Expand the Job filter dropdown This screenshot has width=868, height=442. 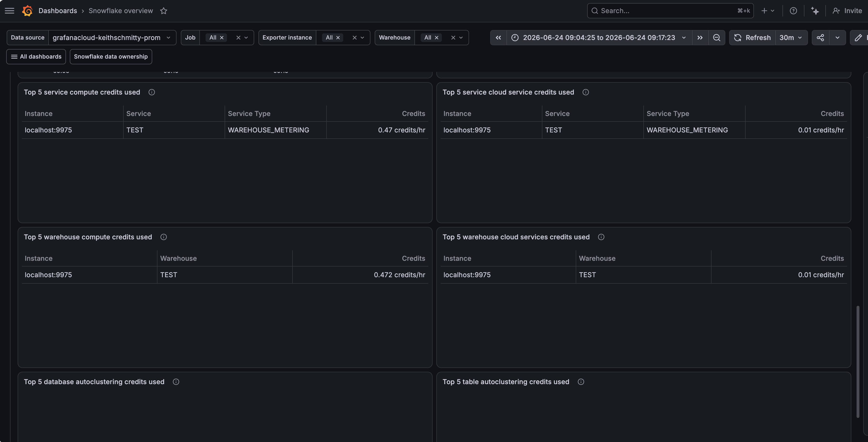246,37
